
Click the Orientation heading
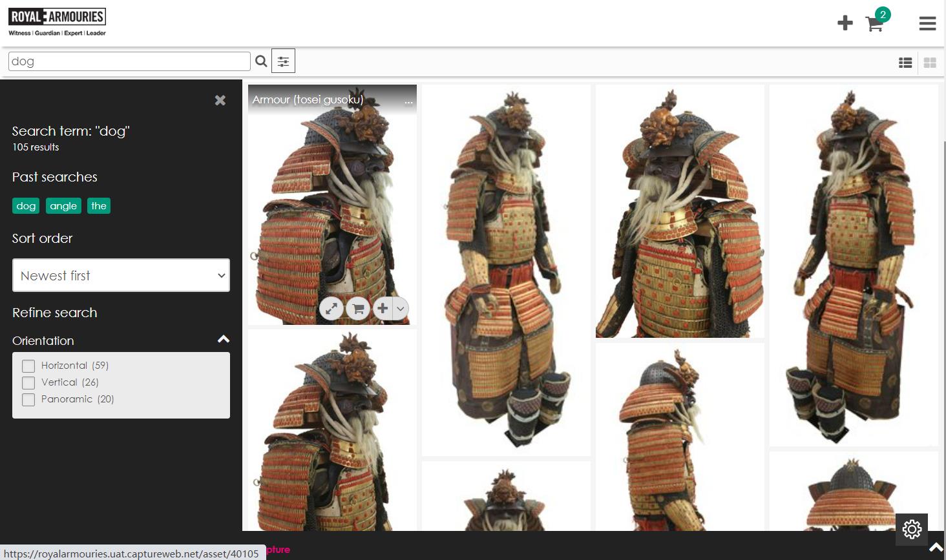[43, 340]
